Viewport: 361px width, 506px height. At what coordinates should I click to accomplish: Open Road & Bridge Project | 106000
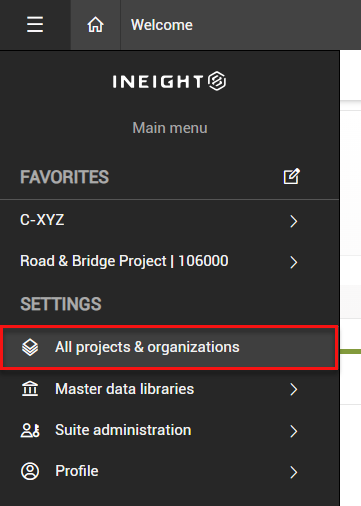[x=169, y=261]
